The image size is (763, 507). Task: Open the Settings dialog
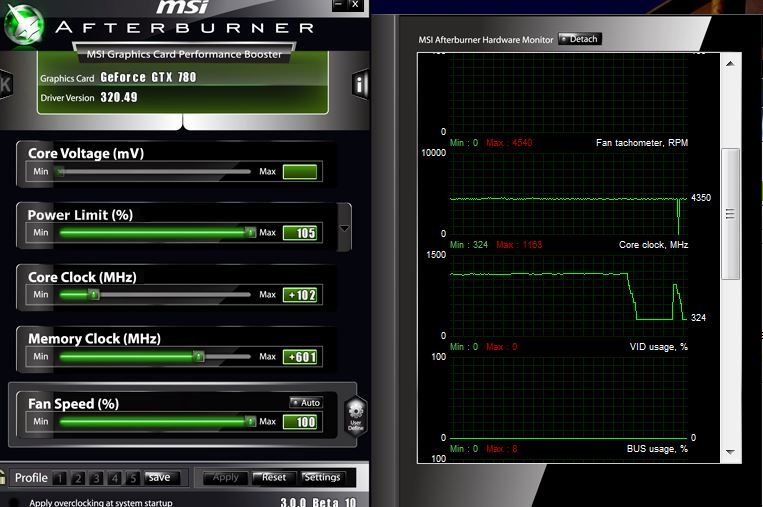tap(322, 477)
